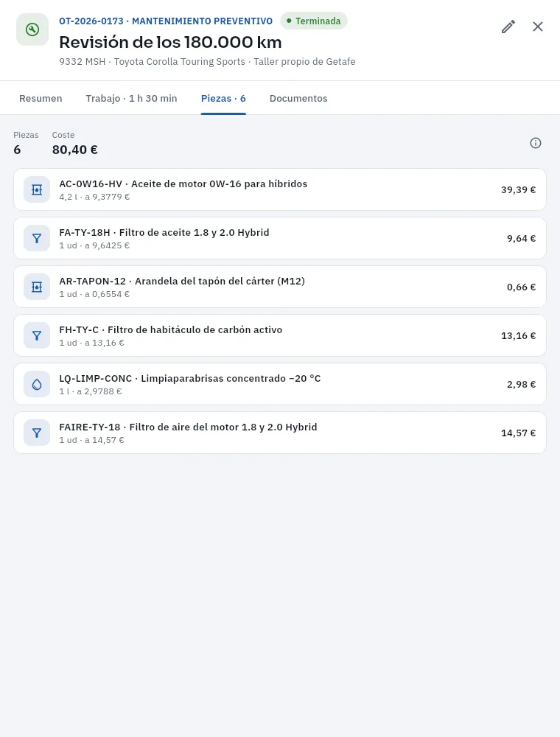Image resolution: width=560 pixels, height=737 pixels.
Task: Click the 0,66 € price
Action: [x=521, y=287]
